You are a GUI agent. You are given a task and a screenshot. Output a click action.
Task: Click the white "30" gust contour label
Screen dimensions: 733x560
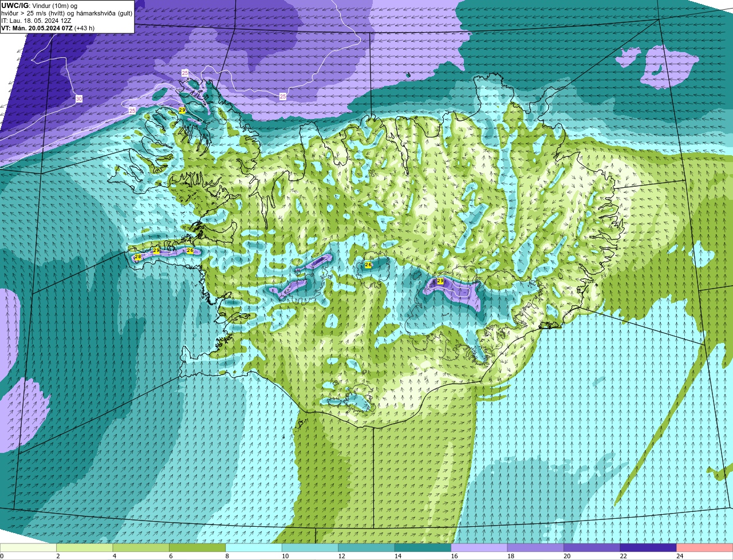point(78,99)
